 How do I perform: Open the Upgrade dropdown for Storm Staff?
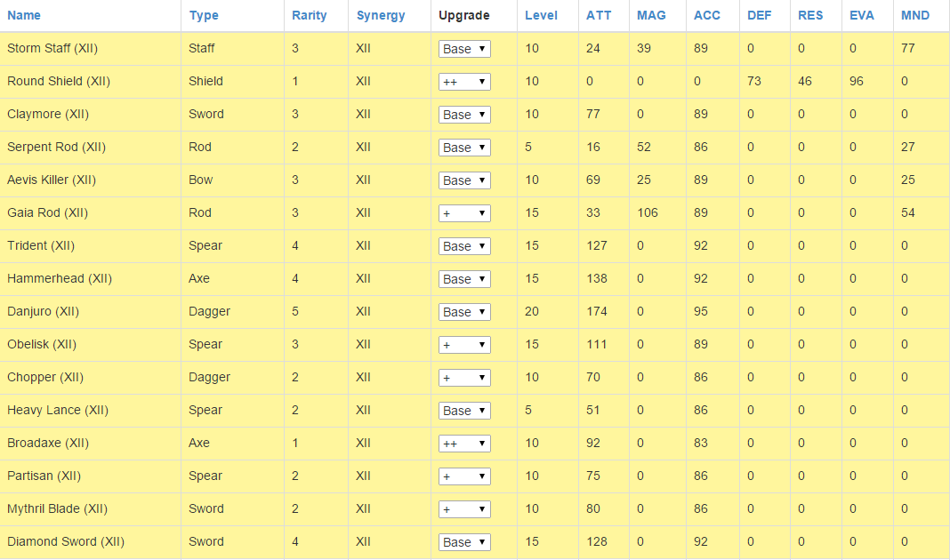(x=463, y=49)
